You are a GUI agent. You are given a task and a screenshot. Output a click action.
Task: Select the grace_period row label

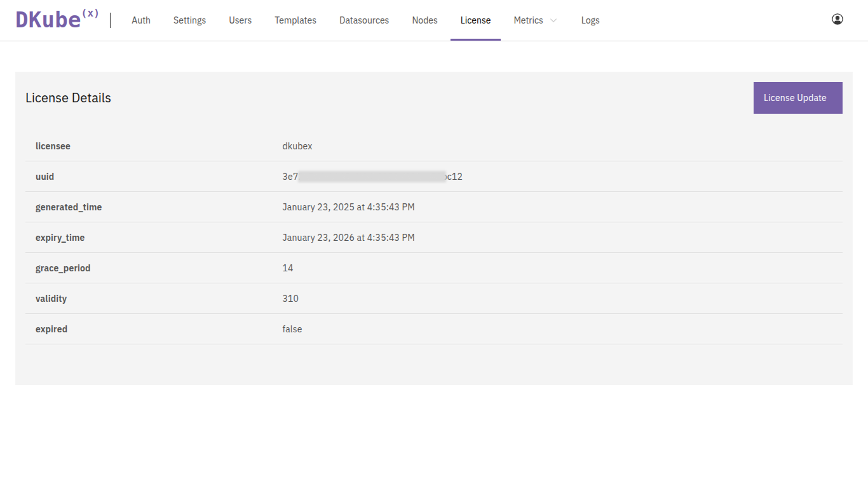coord(63,268)
